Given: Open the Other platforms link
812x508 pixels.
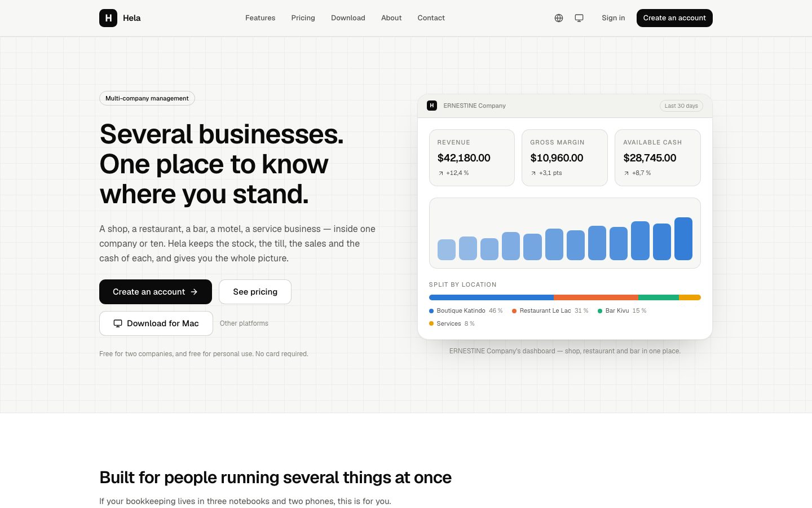Looking at the screenshot, I should pos(244,323).
